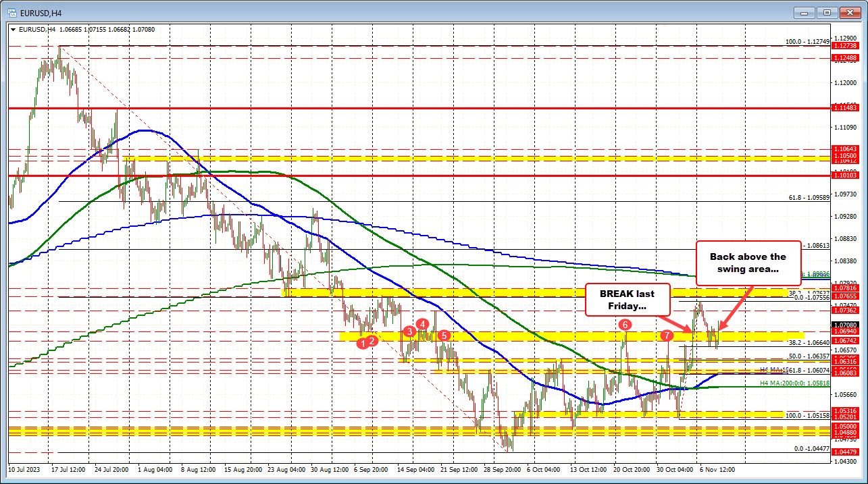The image size is (868, 484).
Task: Click the red price tag 1.07362
Action: pos(845,311)
